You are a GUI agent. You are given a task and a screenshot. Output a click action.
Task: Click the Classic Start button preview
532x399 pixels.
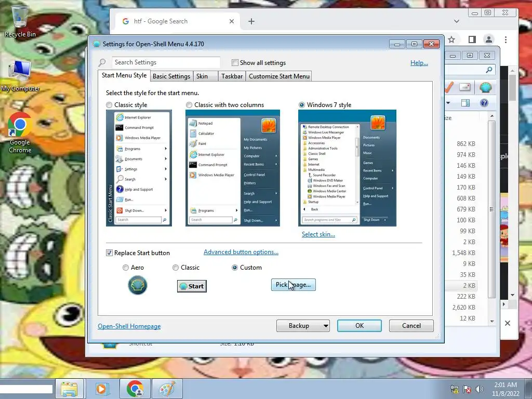[x=192, y=286]
